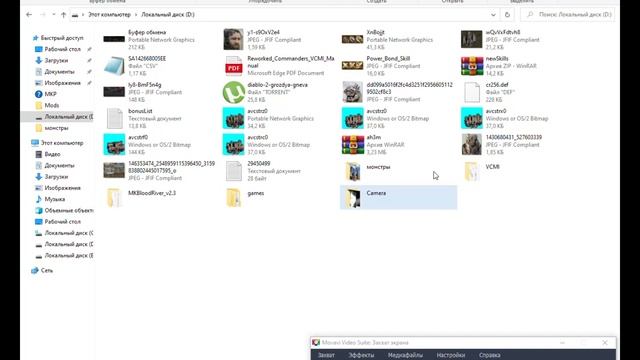Open quick access Документы
640x360 pixels.
(x=59, y=72)
